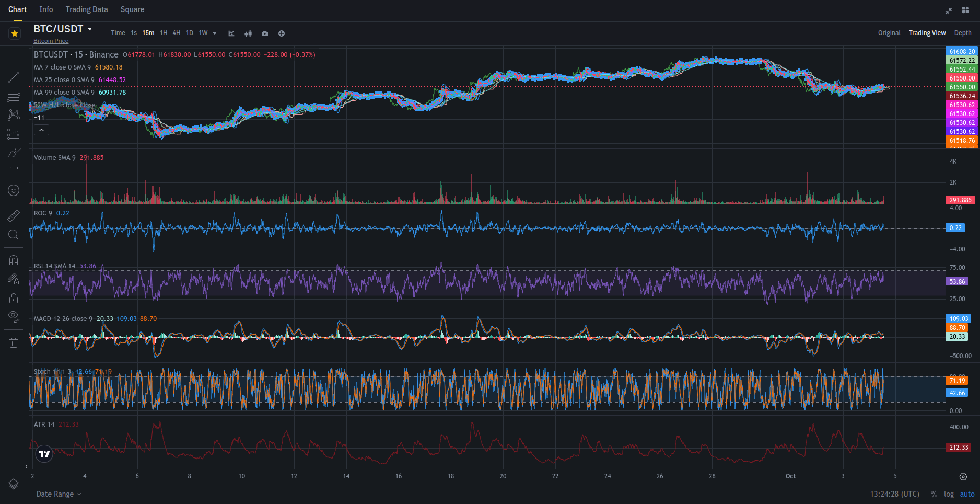980x504 pixels.
Task: Select the 1W interval
Action: click(x=203, y=33)
